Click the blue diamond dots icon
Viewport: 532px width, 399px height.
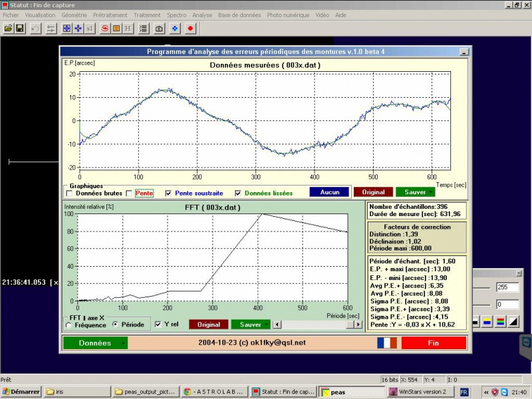pos(175,29)
